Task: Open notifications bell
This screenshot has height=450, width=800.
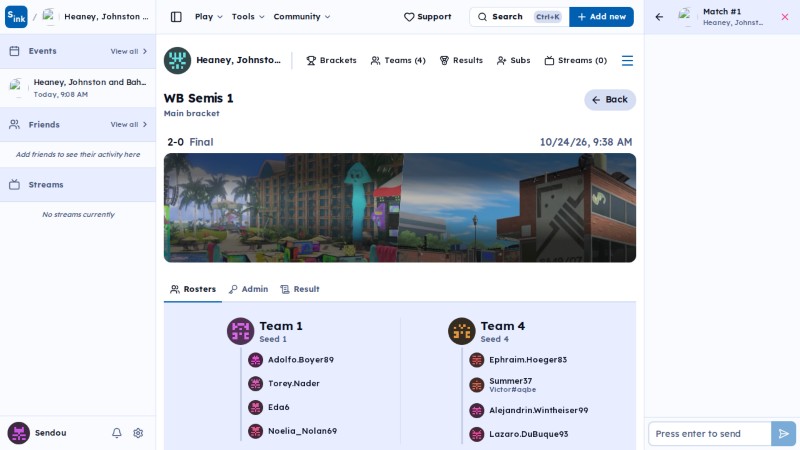Action: click(x=117, y=433)
